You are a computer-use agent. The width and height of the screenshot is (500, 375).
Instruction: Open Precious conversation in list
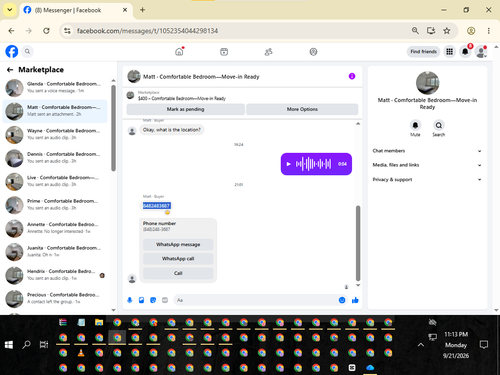pos(55,298)
